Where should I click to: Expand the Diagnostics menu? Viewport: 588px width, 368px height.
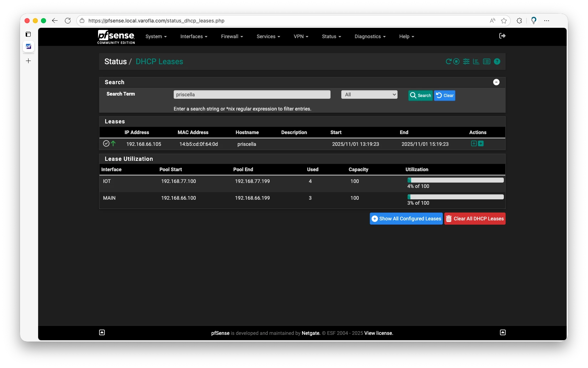[x=370, y=36]
